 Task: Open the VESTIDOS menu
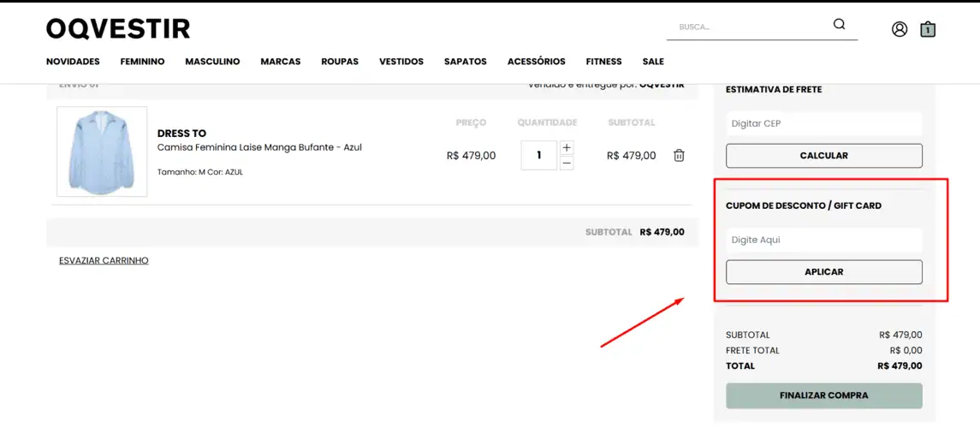[401, 62]
